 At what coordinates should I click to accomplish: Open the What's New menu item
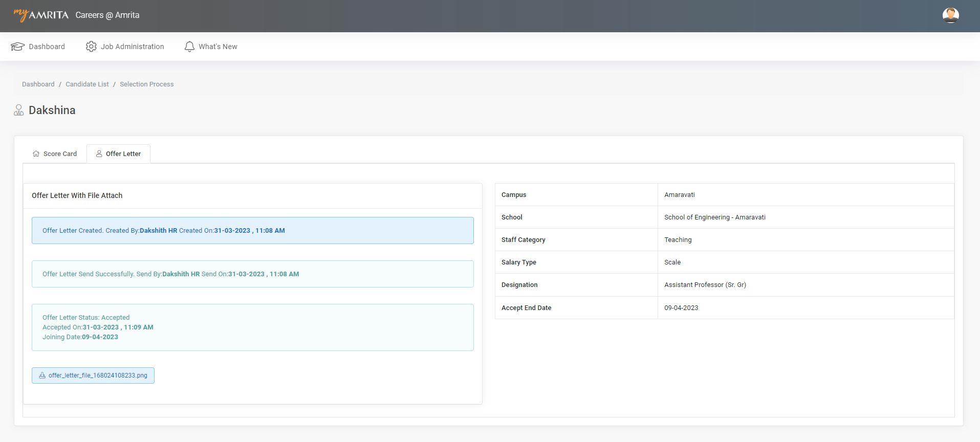click(217, 47)
